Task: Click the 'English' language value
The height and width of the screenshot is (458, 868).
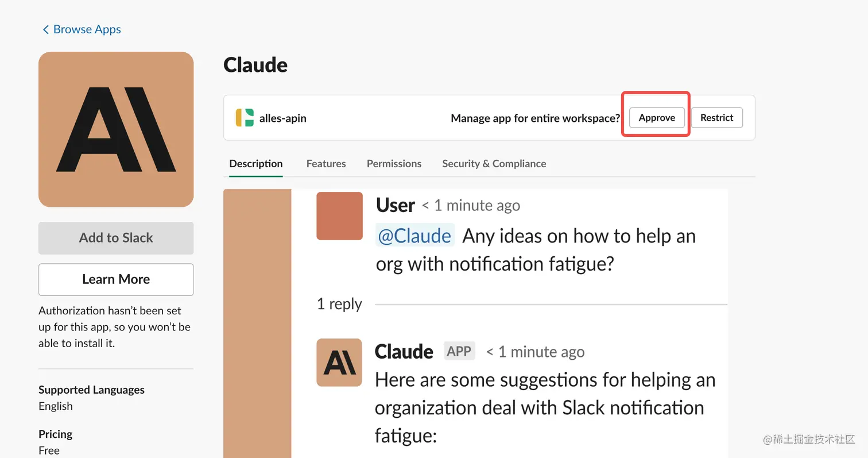Action: (x=56, y=406)
